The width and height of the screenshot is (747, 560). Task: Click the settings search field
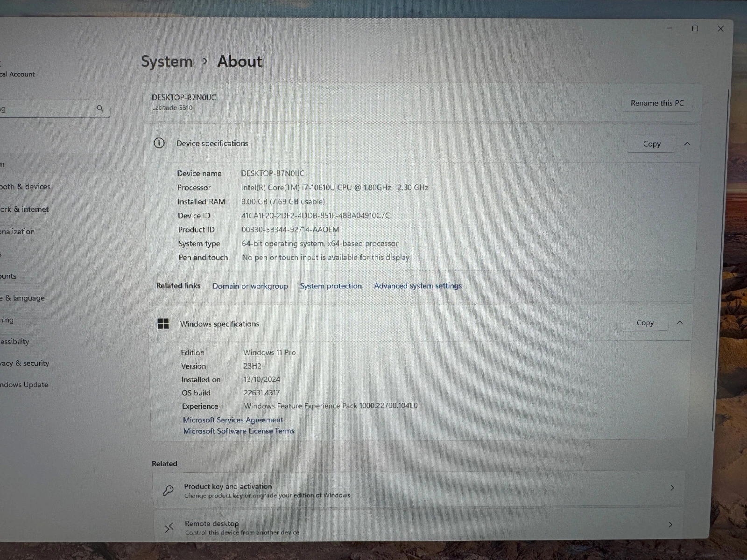[x=55, y=109]
